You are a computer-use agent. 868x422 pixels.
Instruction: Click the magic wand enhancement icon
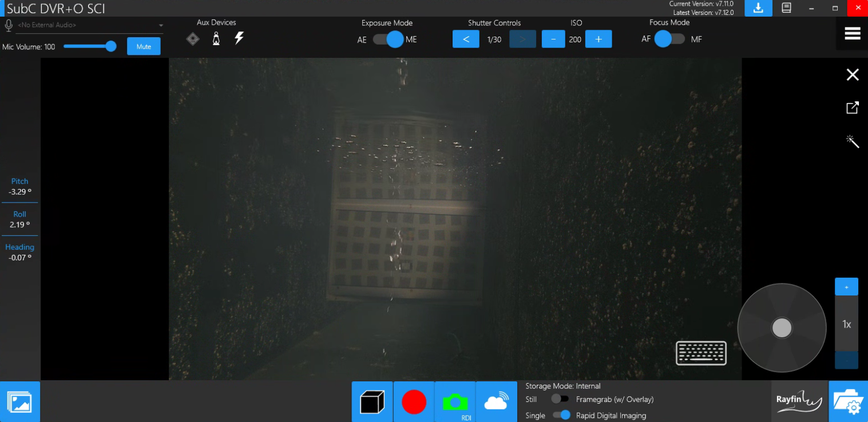coord(853,141)
